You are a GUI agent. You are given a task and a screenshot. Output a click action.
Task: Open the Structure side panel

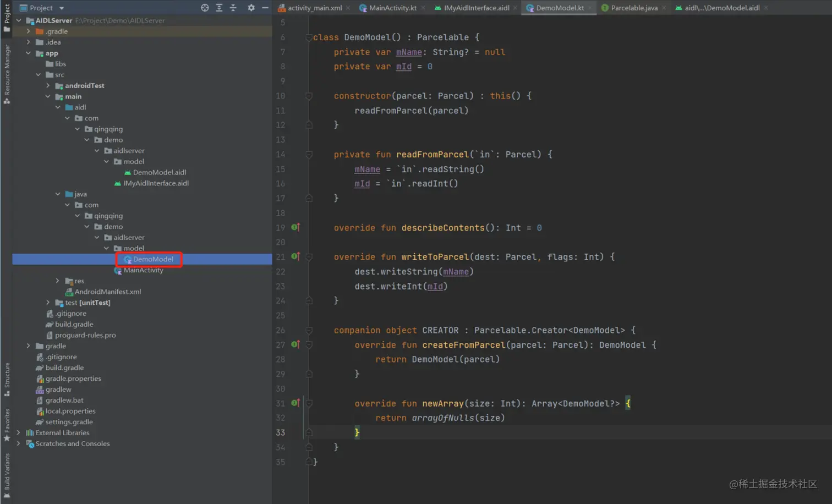click(7, 379)
